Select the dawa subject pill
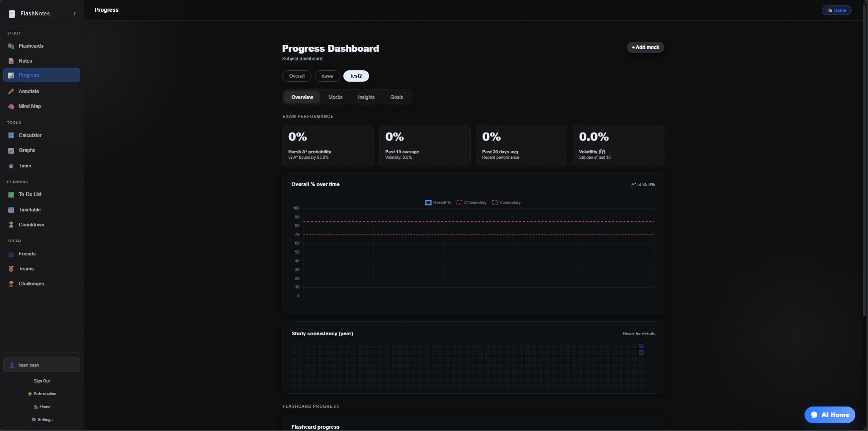Screen dimensions: 868x431 tap(327, 76)
